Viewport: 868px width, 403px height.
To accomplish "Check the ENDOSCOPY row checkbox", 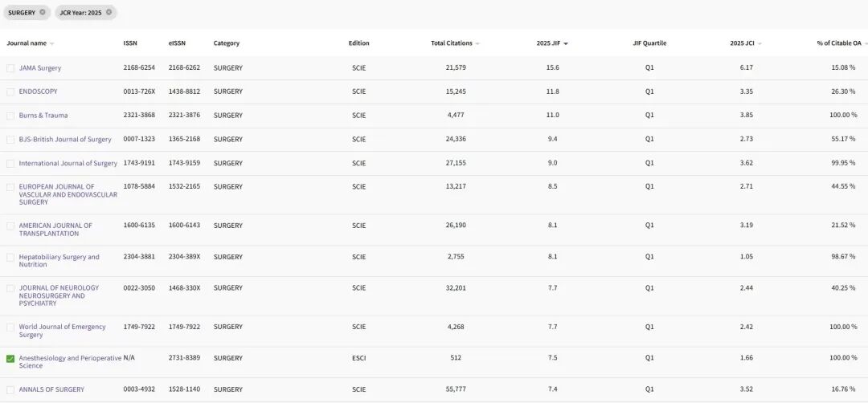I will click(10, 92).
